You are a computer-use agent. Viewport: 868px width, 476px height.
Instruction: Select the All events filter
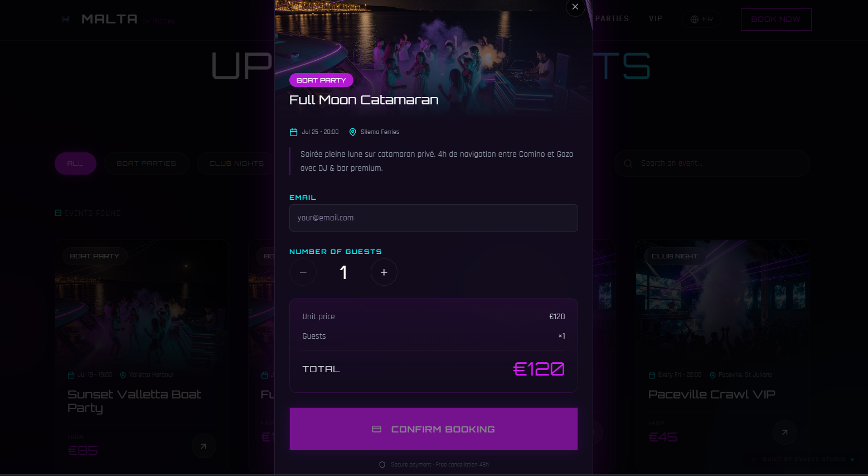(x=75, y=164)
